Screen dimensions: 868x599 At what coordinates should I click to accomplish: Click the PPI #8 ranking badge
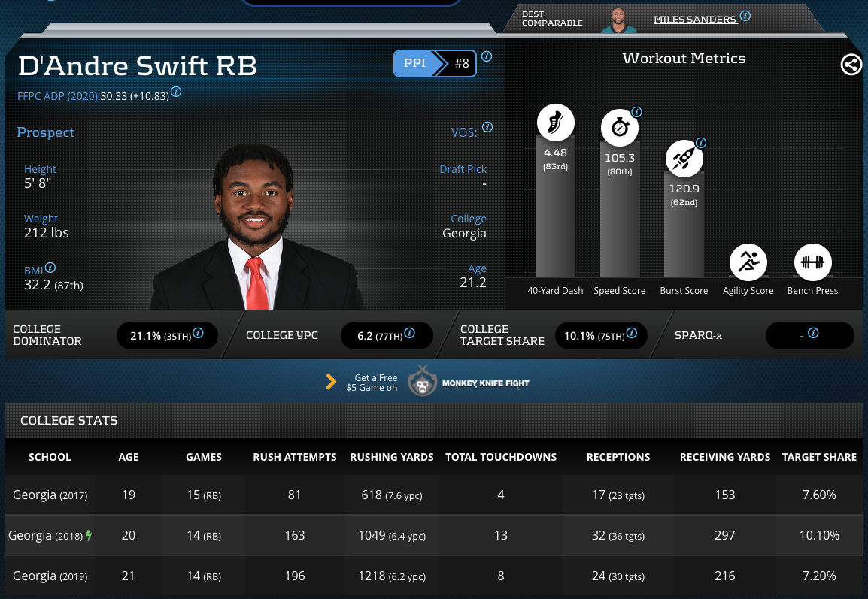tap(435, 63)
